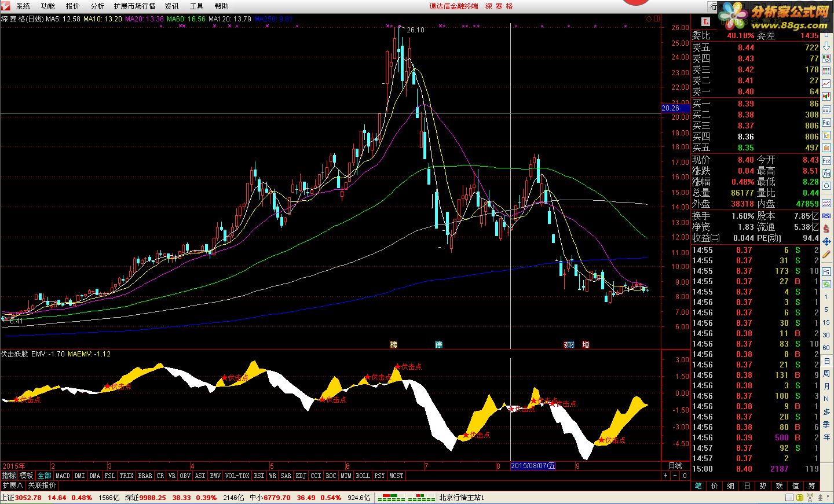Click the plus zoom button beside 日线
The image size is (834, 504).
click(x=665, y=476)
